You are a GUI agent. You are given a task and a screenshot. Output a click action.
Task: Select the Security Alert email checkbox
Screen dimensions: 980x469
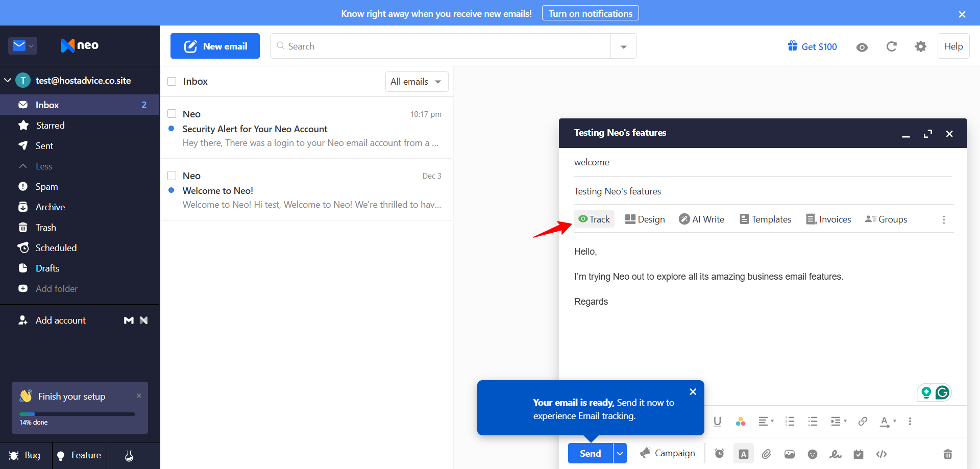[x=172, y=114]
